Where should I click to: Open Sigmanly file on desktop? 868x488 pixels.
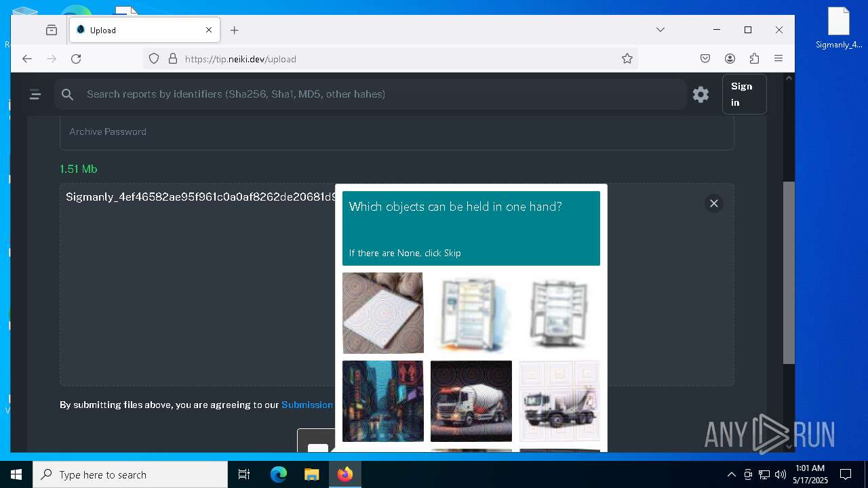[839, 28]
